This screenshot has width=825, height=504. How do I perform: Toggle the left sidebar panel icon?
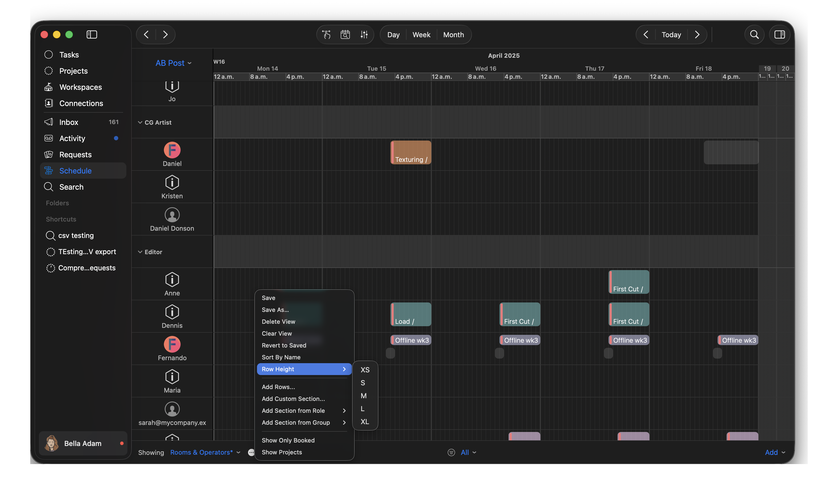(x=92, y=35)
